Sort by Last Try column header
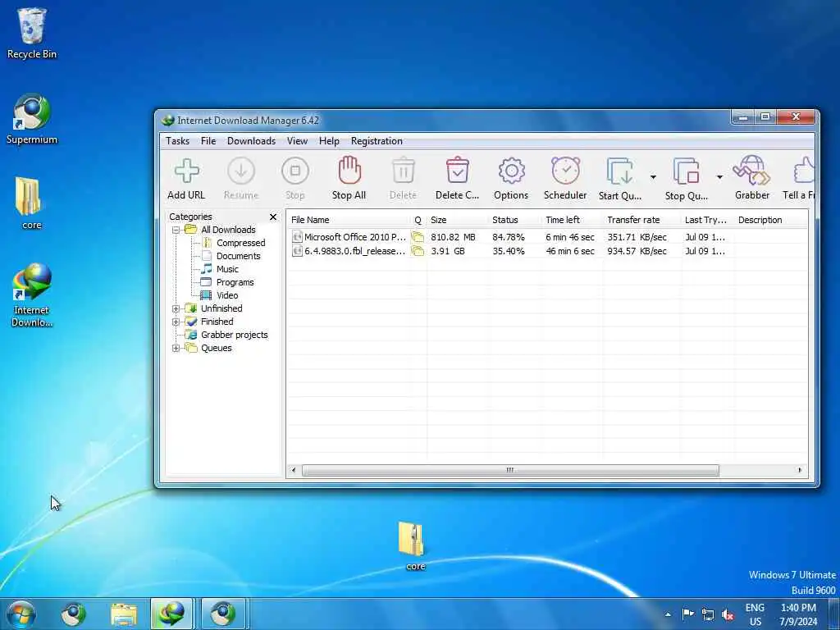The width and height of the screenshot is (840, 630). (708, 220)
